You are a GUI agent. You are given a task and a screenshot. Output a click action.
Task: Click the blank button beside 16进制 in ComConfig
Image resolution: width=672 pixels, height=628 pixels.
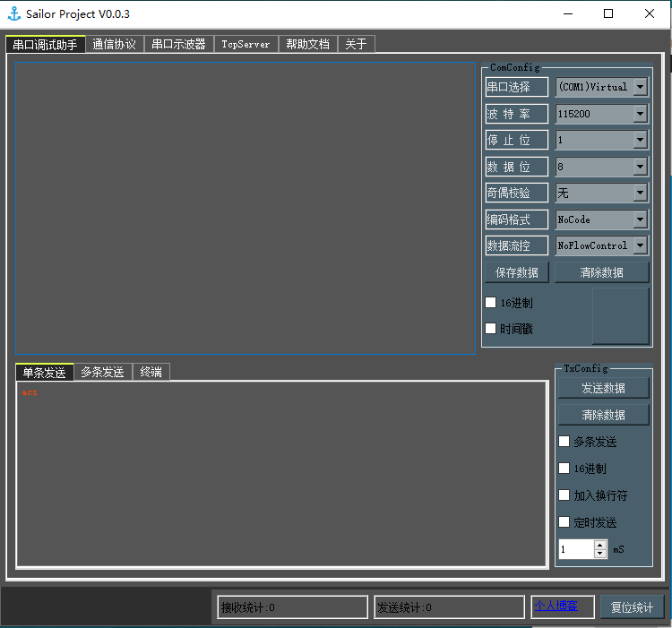[x=621, y=315]
